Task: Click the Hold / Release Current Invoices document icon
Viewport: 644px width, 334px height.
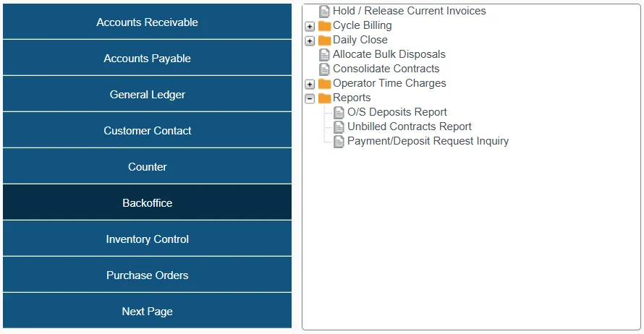Action: 324,11
